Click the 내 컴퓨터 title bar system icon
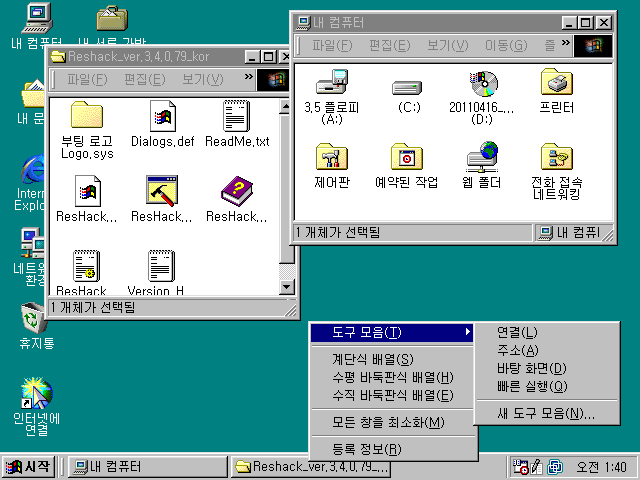Screen dimensions: 640x480 pos(303,22)
